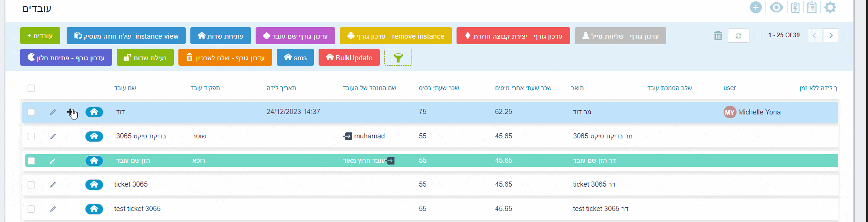Viewport: 868px width, 222px height.
Task: Click Michelle Yona user avatar
Action: click(730, 112)
